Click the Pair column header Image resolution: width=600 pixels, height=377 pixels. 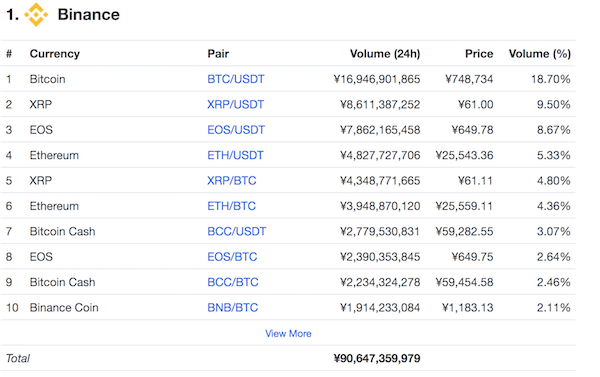218,54
